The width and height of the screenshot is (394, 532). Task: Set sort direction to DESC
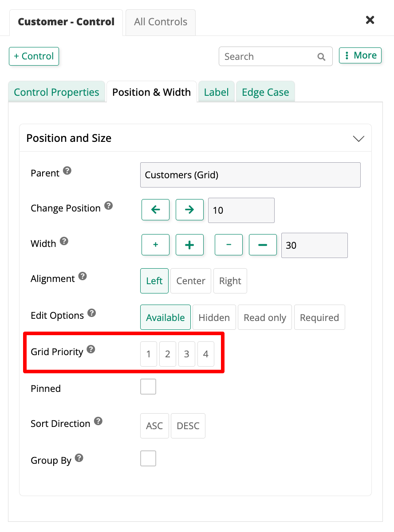tap(188, 426)
